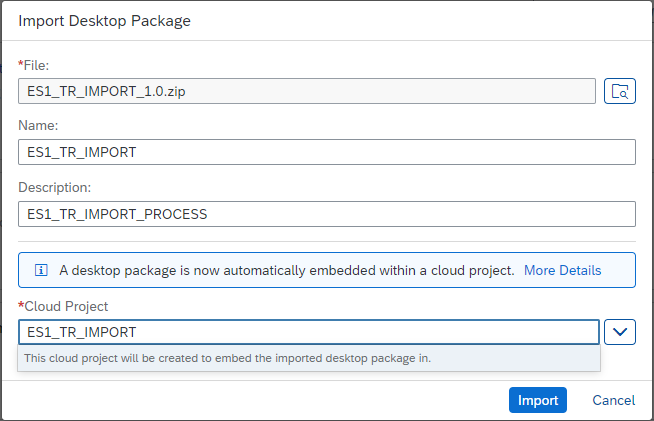This screenshot has width=654, height=421.
Task: Open the More Details link
Action: click(562, 270)
